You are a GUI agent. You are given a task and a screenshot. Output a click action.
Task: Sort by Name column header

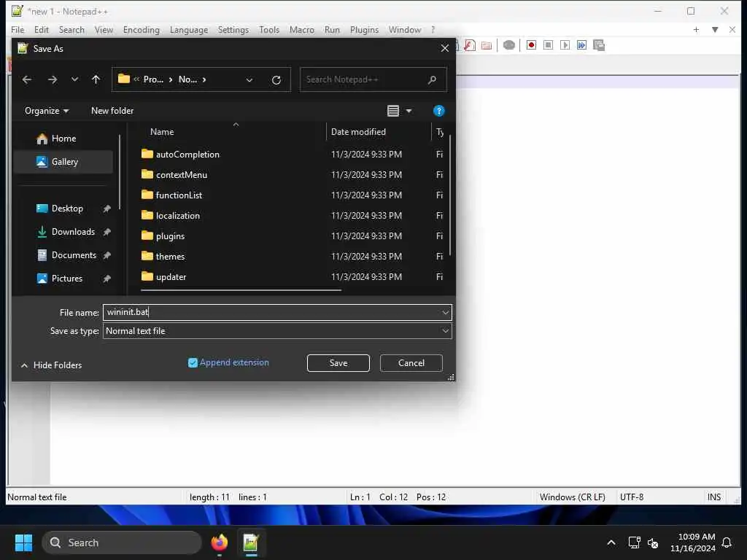click(162, 132)
